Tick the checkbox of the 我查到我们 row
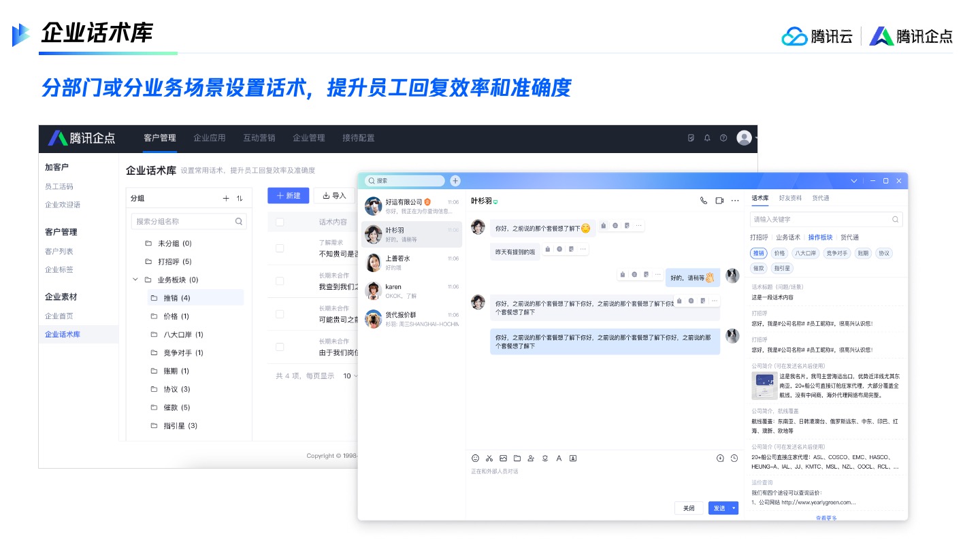This screenshot has height=551, width=980. (280, 281)
